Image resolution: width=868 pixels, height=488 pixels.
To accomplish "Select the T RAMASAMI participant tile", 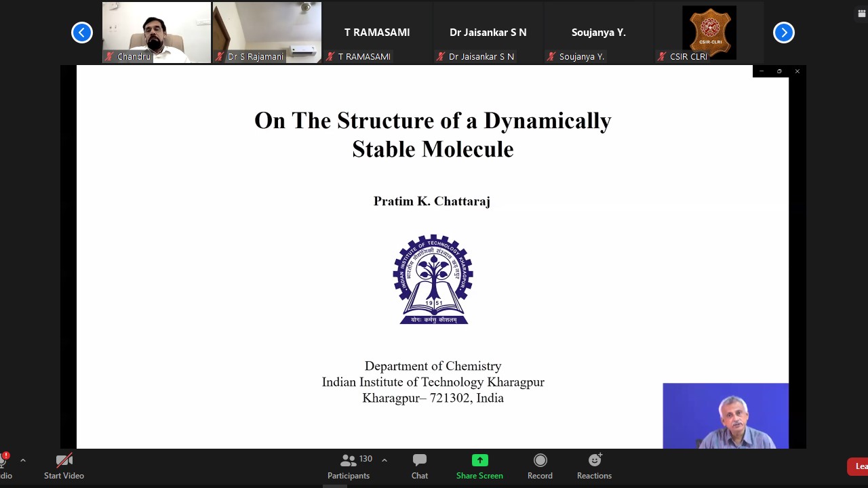I will click(x=377, y=32).
